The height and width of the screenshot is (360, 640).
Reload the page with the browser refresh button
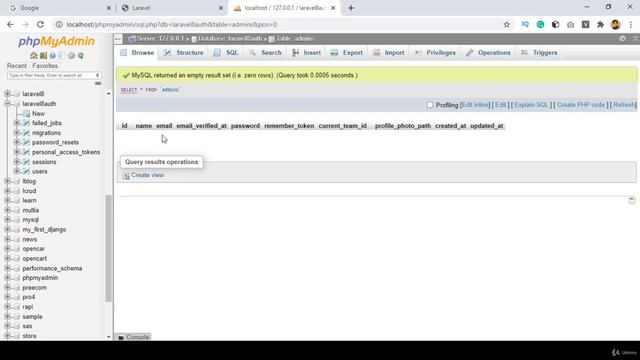[40, 24]
